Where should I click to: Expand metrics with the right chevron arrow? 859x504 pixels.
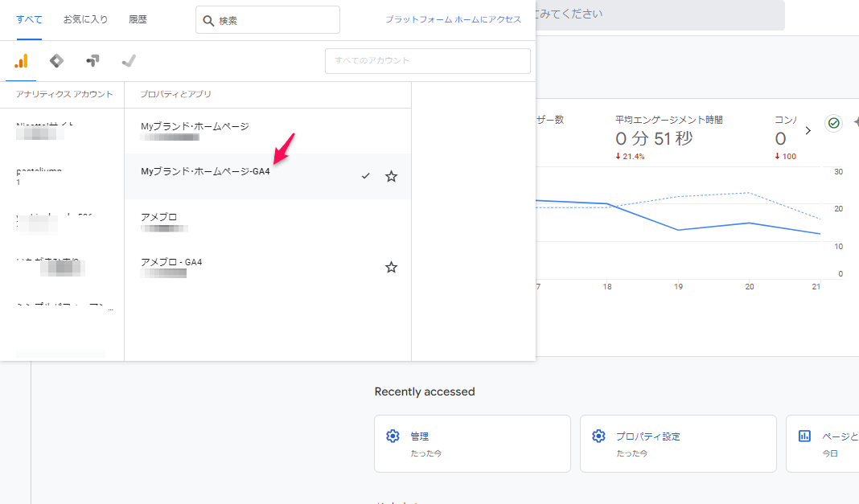808,130
